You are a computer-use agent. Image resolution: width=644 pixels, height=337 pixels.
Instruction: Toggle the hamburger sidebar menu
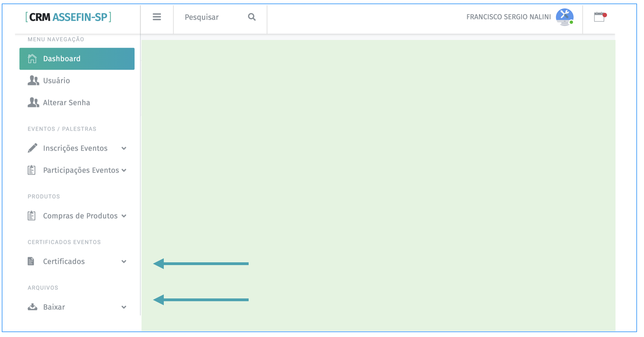(157, 17)
